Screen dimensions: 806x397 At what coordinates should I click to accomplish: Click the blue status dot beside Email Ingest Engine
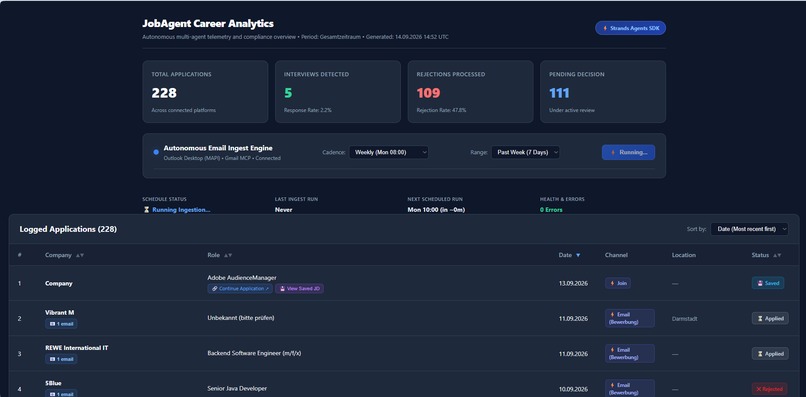pos(156,152)
